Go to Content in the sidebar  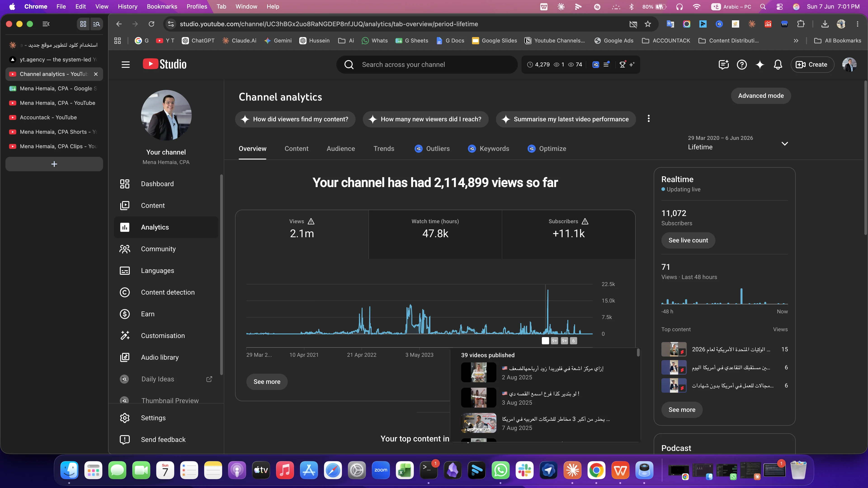(x=166, y=205)
